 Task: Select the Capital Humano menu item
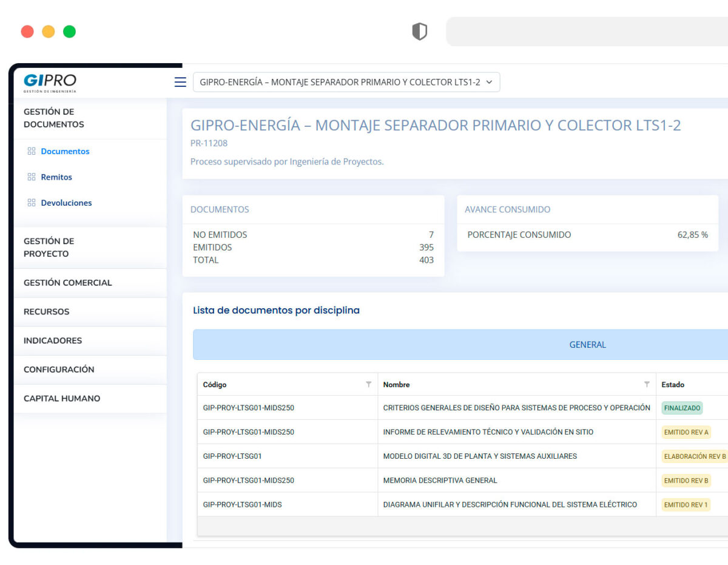(62, 399)
